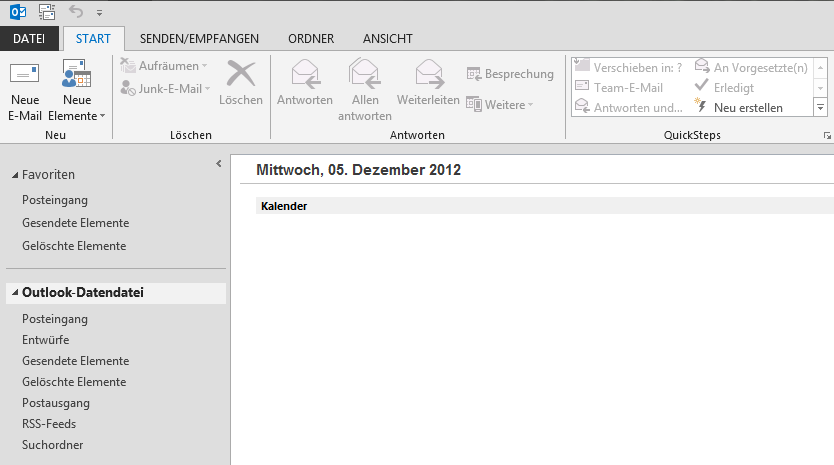Create a new message with Neue E-Mail
Viewport: 834px width, 465px height.
click(x=24, y=91)
